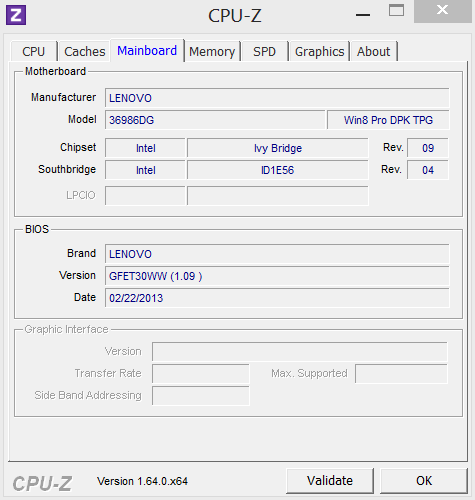Click the OK button

[424, 481]
